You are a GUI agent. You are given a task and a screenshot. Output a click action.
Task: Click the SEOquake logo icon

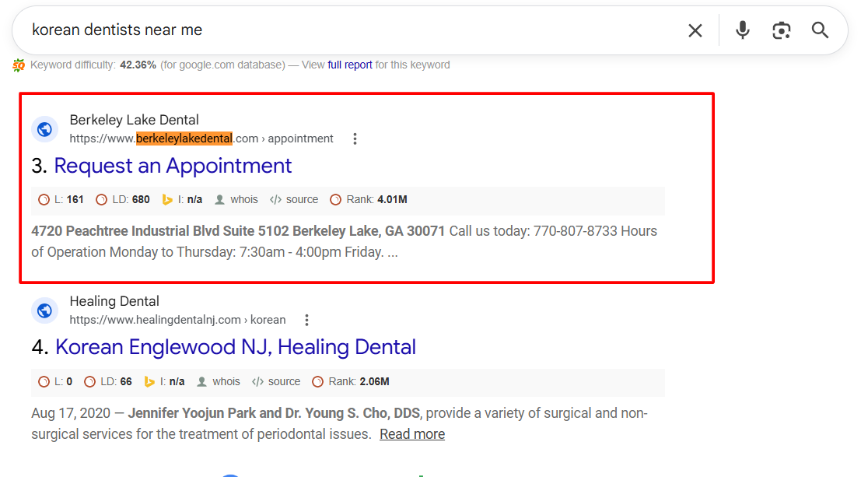[19, 65]
